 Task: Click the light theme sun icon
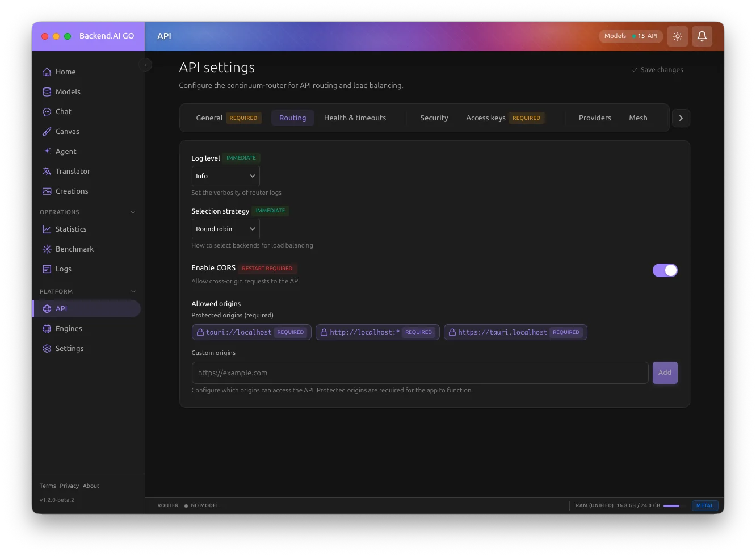click(x=677, y=36)
